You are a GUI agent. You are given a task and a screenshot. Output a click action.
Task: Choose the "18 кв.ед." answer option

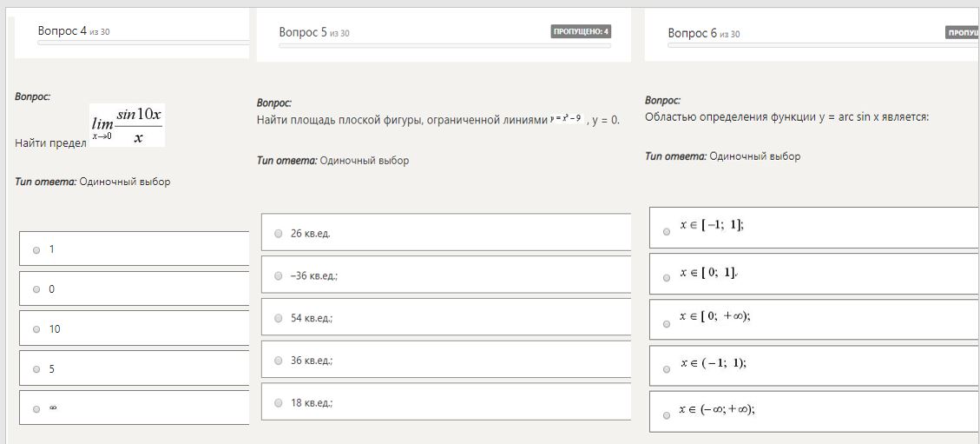coord(278,403)
